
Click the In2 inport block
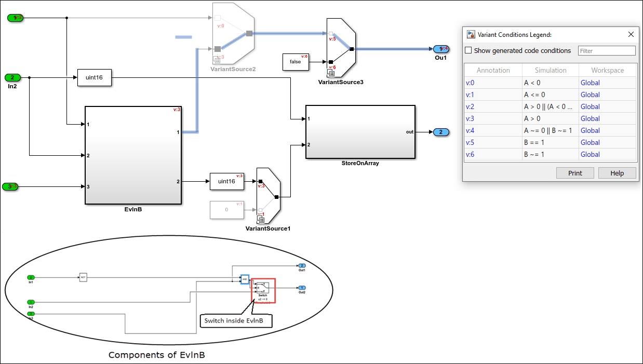pos(13,78)
